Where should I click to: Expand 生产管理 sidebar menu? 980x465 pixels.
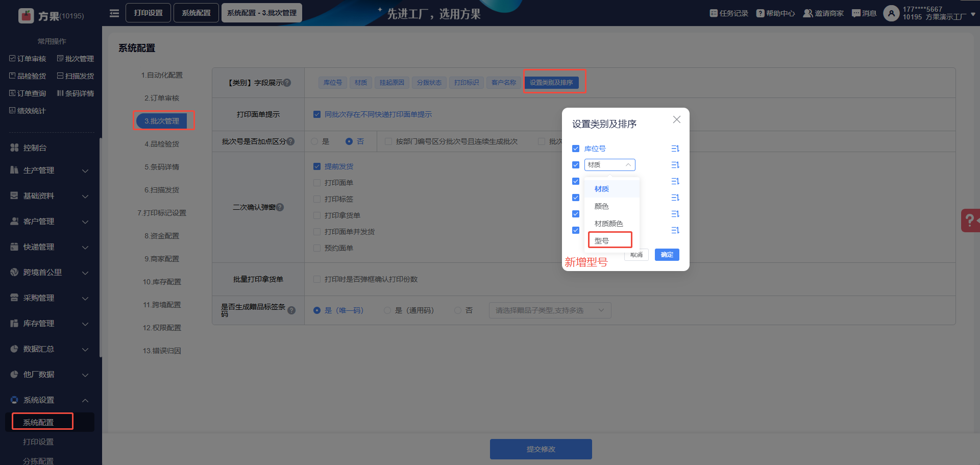(x=50, y=170)
